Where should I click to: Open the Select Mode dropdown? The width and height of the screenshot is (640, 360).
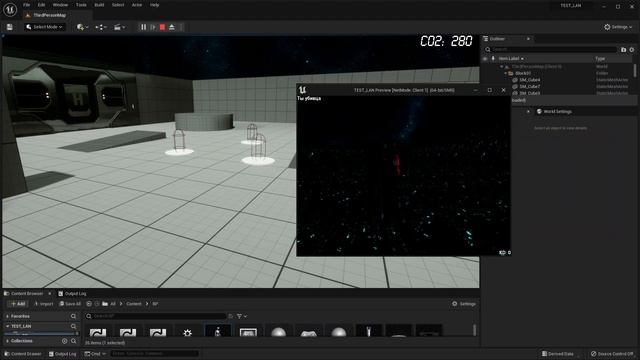[44, 27]
